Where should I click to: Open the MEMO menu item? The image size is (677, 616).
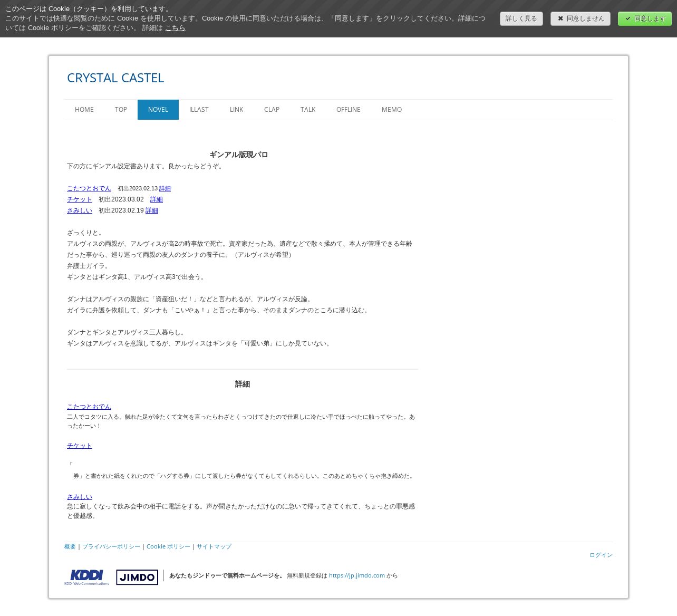click(392, 110)
